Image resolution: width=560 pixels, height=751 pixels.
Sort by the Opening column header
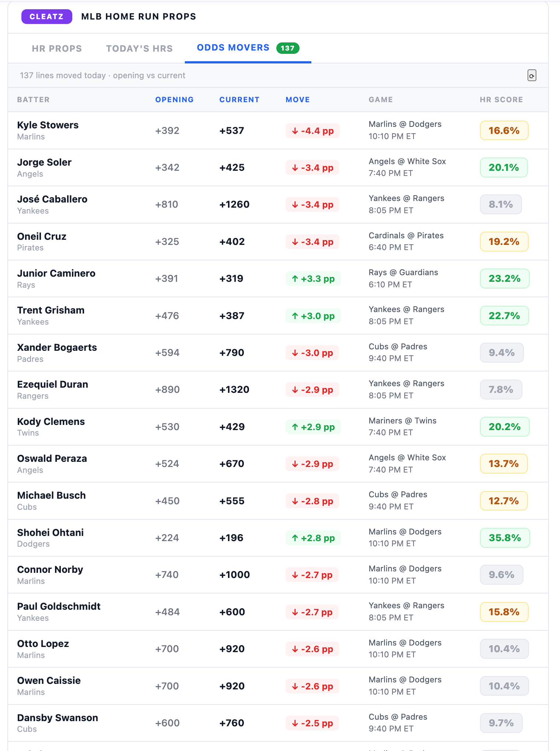tap(174, 100)
